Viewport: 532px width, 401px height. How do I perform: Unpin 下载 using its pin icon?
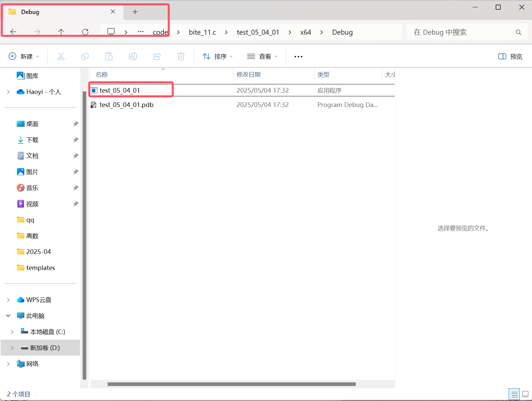point(76,140)
